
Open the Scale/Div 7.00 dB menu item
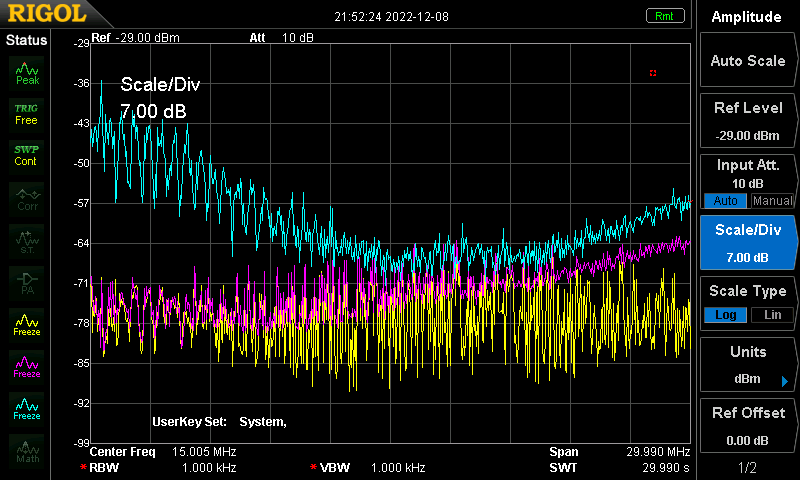coord(747,243)
